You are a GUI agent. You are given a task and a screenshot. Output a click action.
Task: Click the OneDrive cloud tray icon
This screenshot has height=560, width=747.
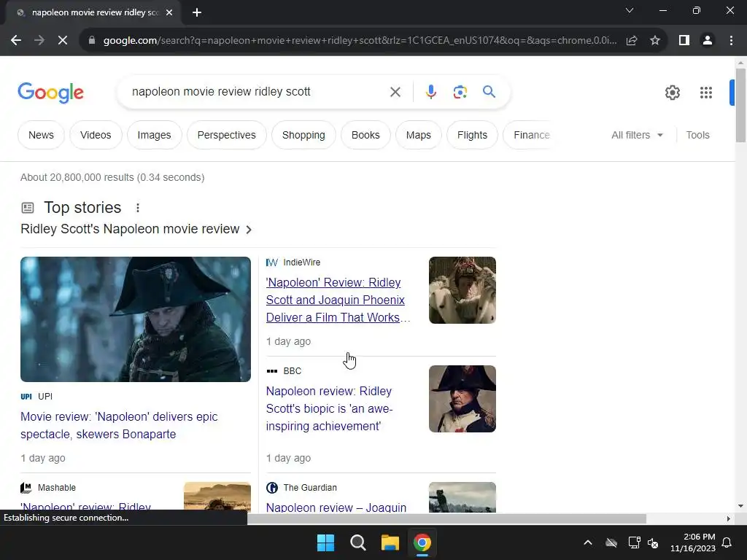coord(611,542)
